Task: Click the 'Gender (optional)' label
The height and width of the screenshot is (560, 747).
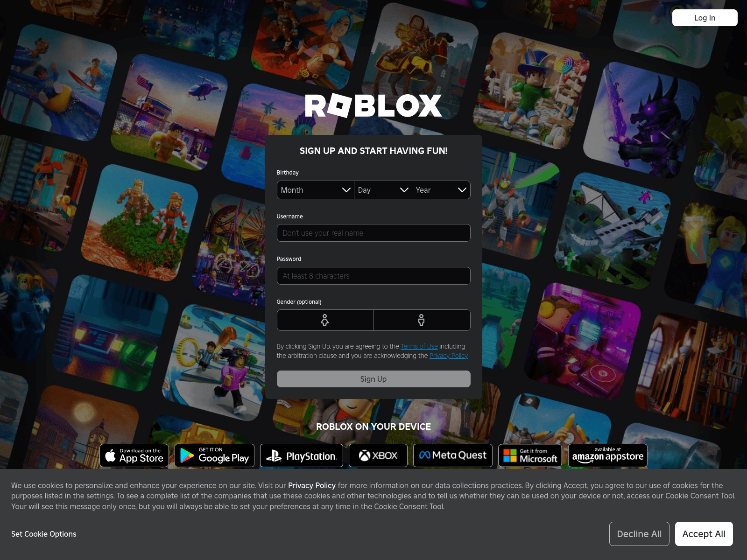Action: (x=299, y=302)
